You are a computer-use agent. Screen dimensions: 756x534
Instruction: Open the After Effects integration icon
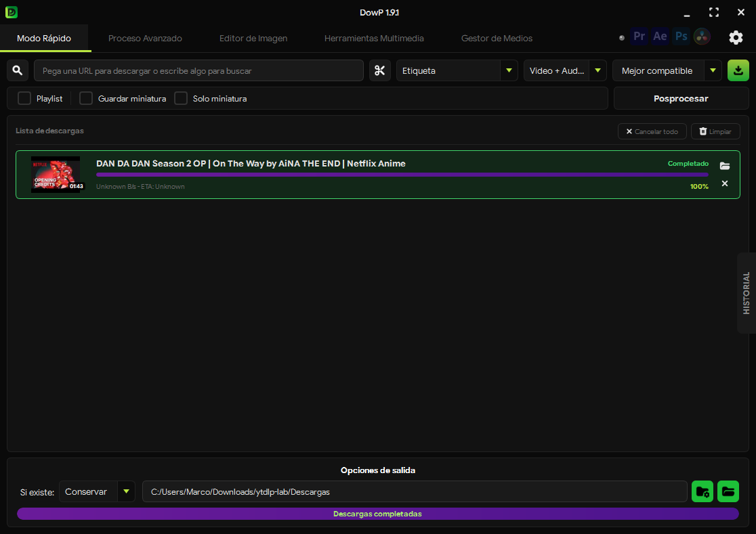pyautogui.click(x=660, y=37)
